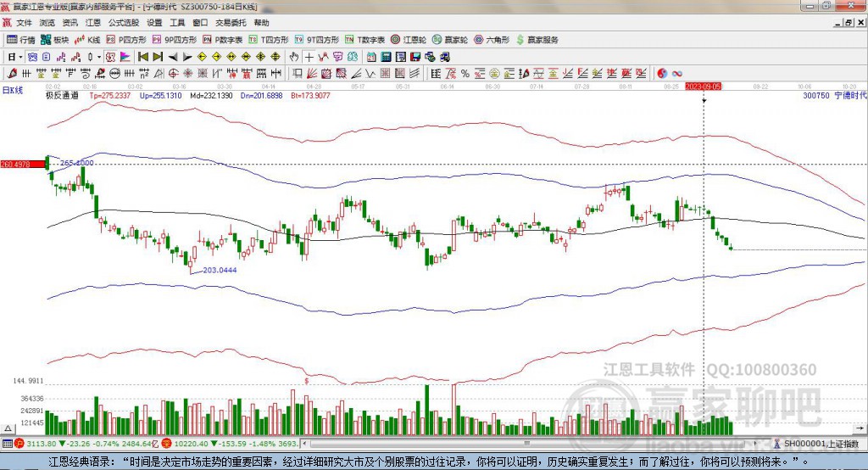Toggle the crosshair cursor tool

tap(309, 57)
